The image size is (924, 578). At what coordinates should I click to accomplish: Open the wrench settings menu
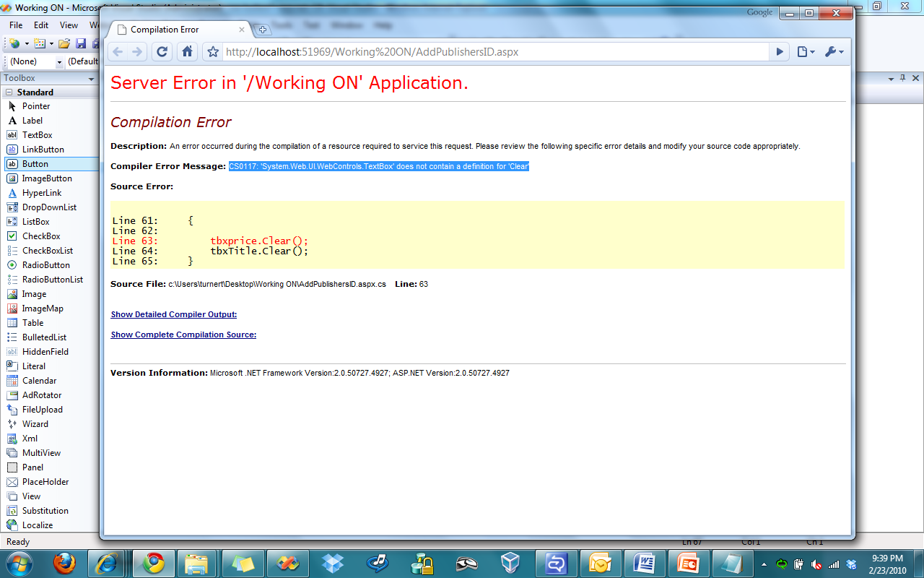[x=833, y=52]
